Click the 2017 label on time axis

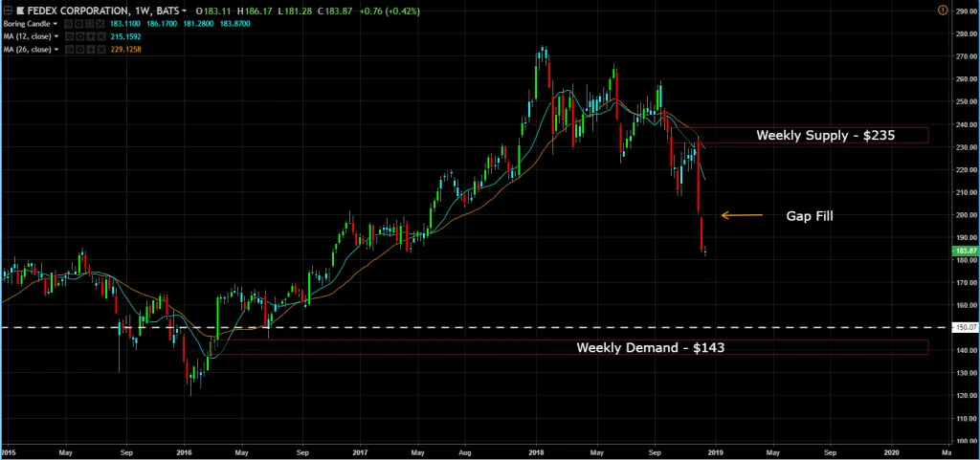tap(361, 452)
